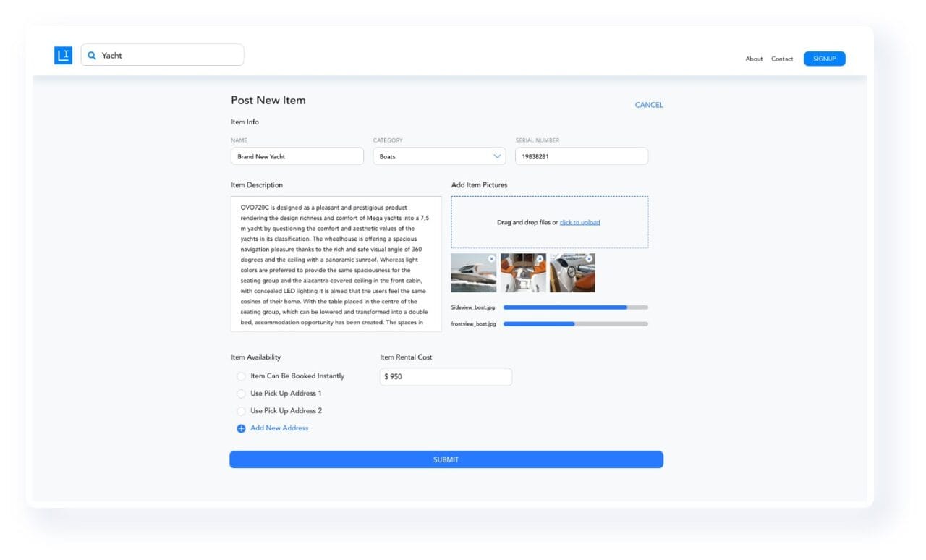The height and width of the screenshot is (560, 926).
Task: Submit the Post New Item form
Action: [x=446, y=459]
